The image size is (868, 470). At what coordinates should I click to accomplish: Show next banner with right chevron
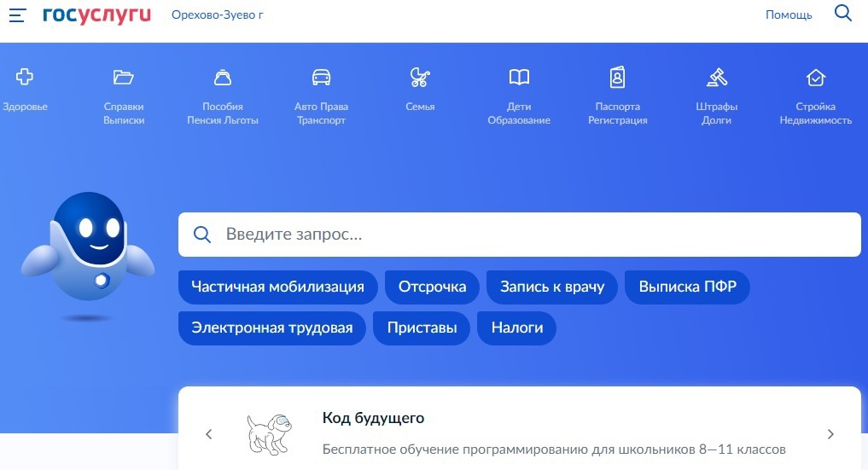pos(830,434)
